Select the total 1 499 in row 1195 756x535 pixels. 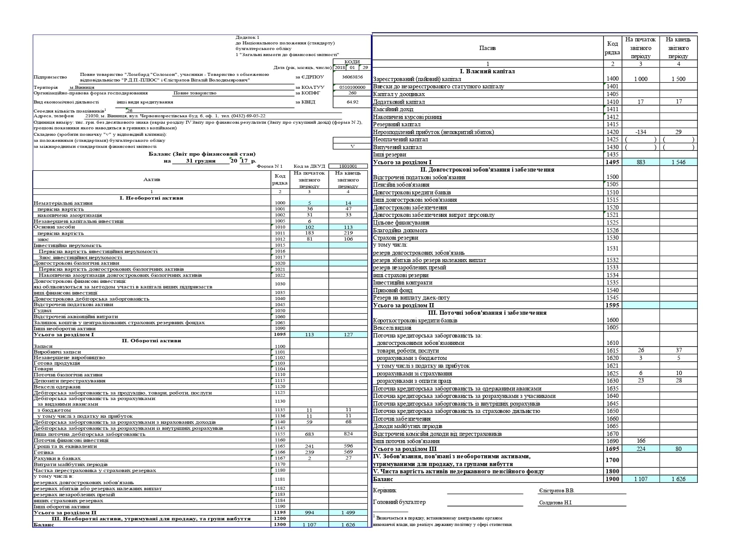point(348,513)
